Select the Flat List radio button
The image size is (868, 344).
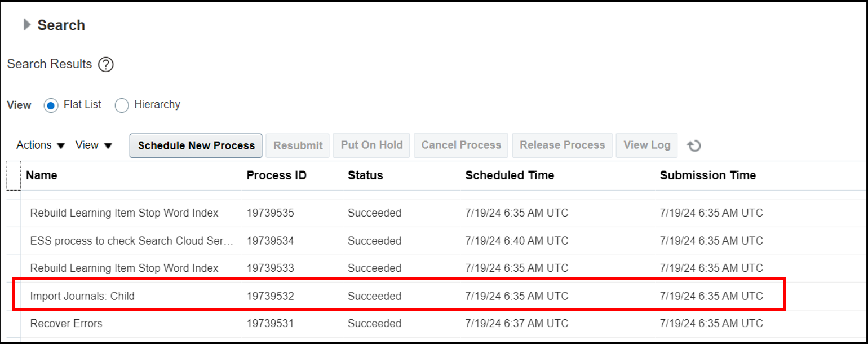click(x=51, y=105)
